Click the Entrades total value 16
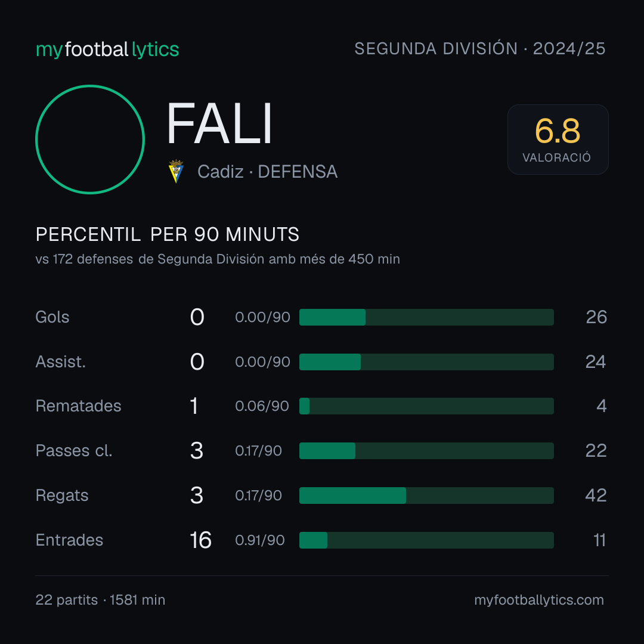The height and width of the screenshot is (644, 644). pos(200,540)
